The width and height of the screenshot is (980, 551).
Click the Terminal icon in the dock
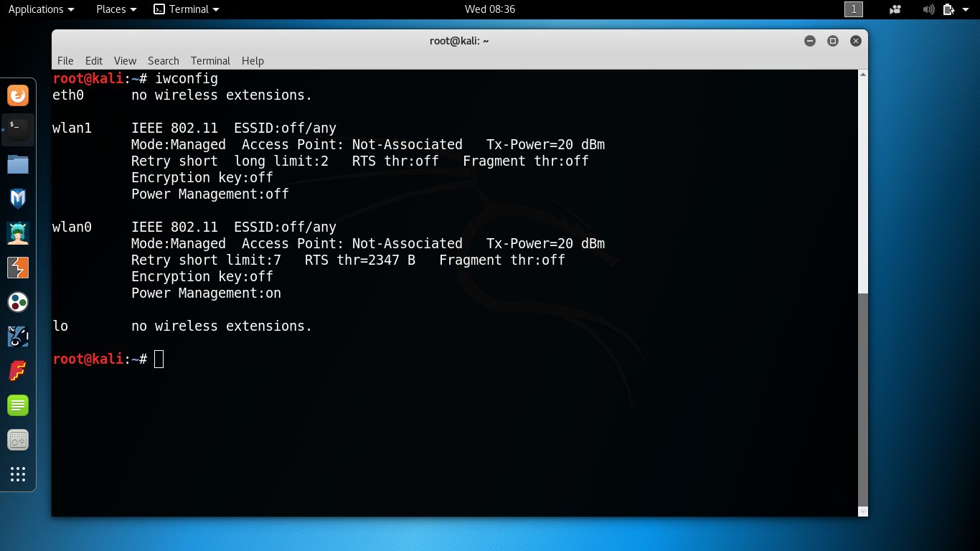pyautogui.click(x=18, y=130)
